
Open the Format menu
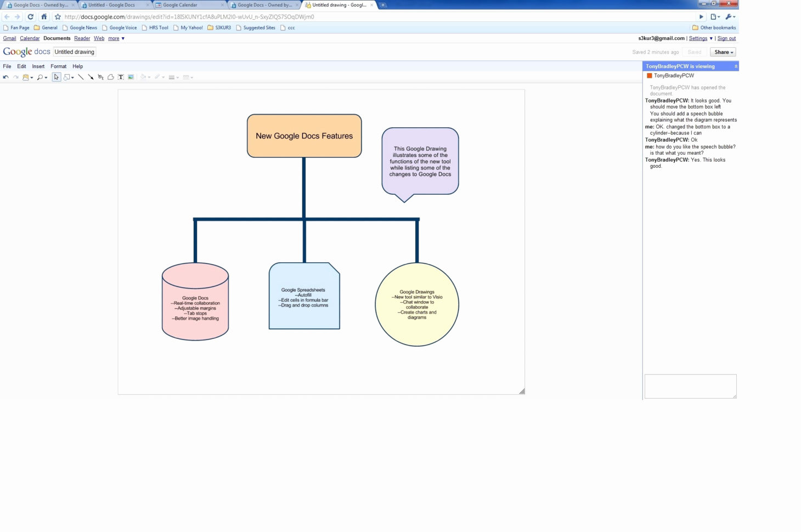(59, 66)
